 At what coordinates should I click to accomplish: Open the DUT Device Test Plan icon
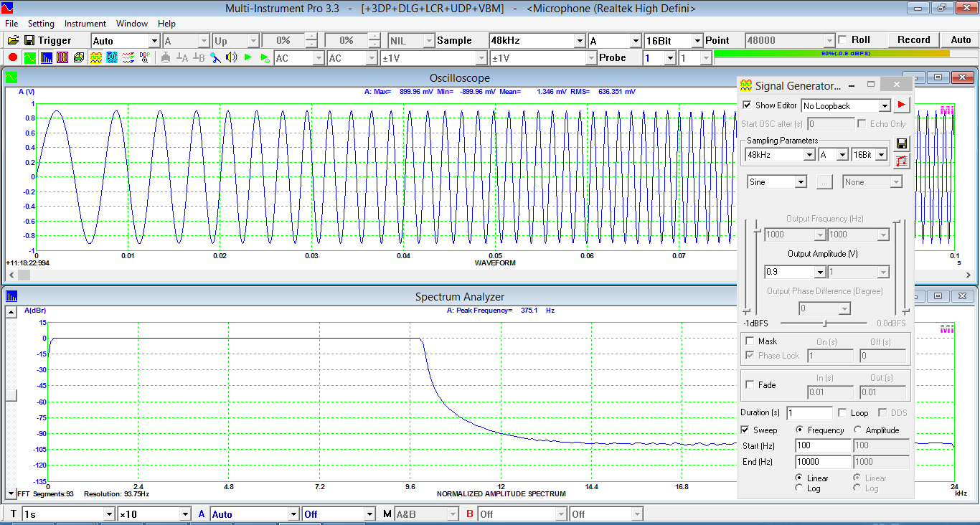point(112,57)
